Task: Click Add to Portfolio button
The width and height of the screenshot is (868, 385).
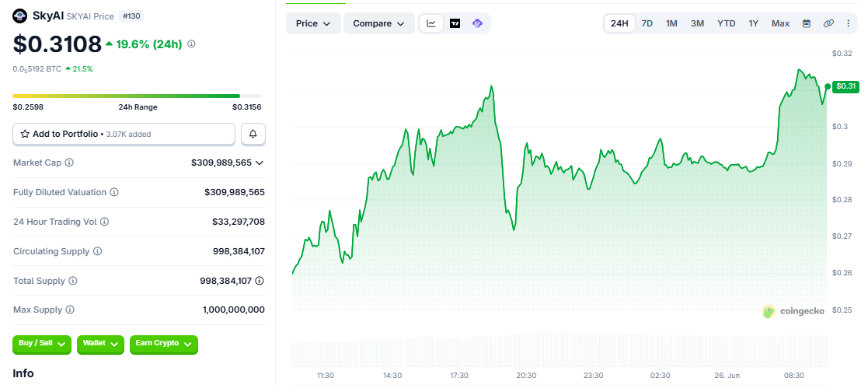Action: coord(124,134)
